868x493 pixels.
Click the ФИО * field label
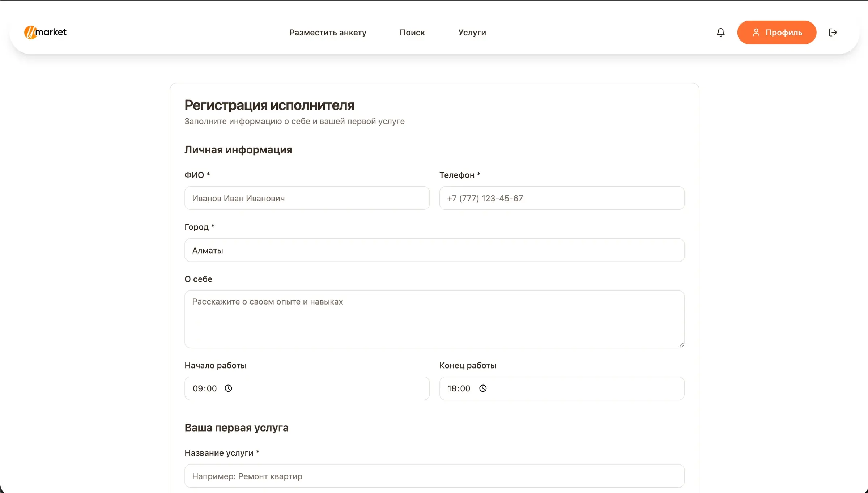click(x=197, y=175)
